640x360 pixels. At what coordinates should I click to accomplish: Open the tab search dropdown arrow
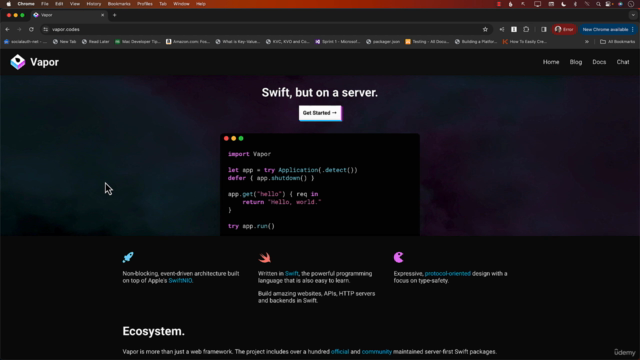[x=633, y=15]
